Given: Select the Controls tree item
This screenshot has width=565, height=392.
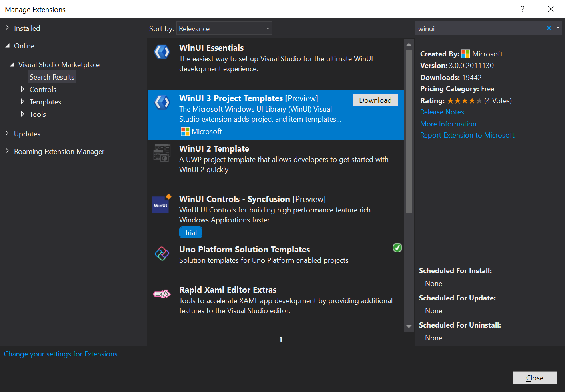Looking at the screenshot, I should (43, 89).
